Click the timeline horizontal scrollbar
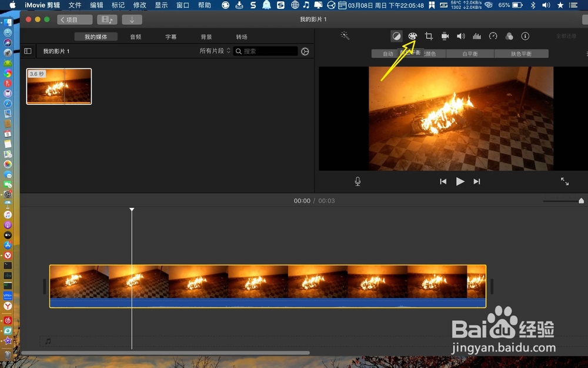Viewport: 588px width, 368px height. pyautogui.click(x=165, y=353)
